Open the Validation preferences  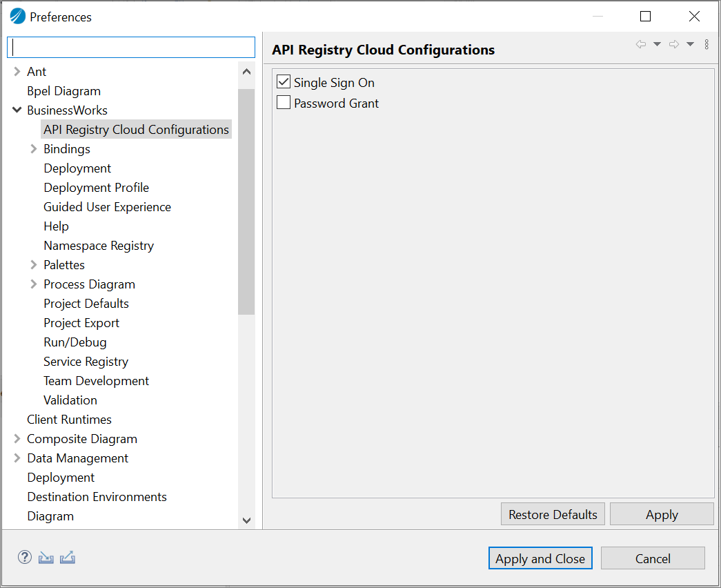[x=70, y=400]
